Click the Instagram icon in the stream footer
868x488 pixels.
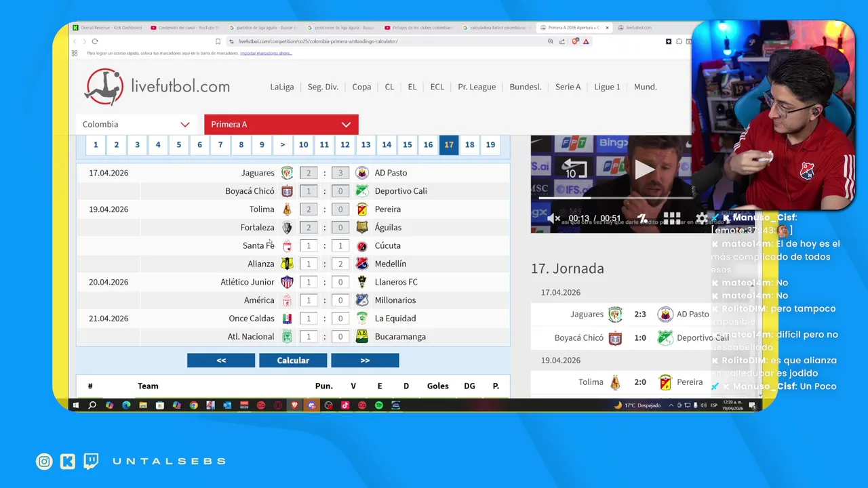tap(44, 462)
